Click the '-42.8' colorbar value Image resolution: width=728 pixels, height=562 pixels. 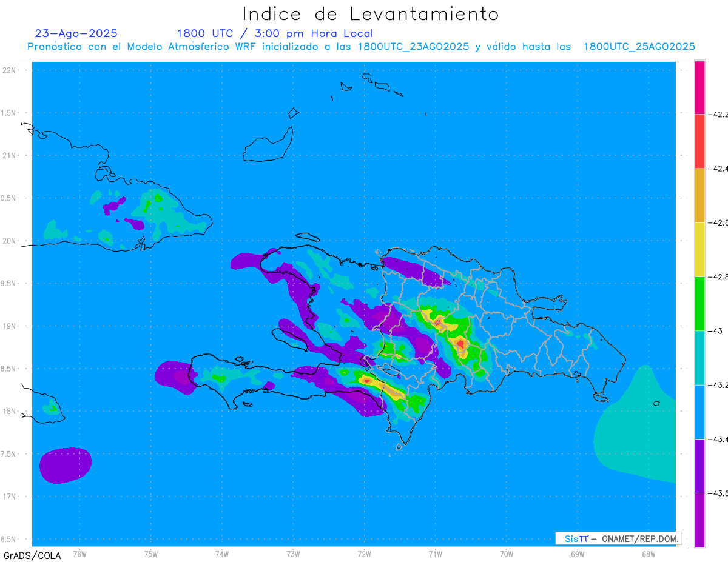719,277
